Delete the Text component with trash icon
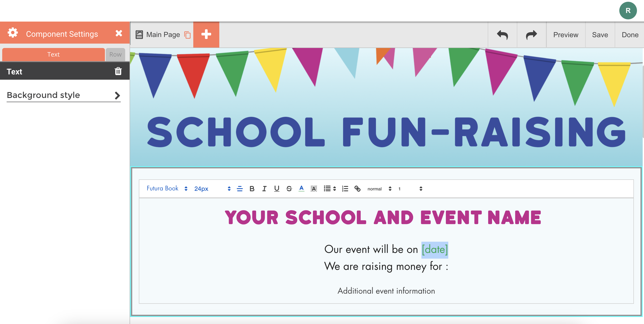 (118, 71)
